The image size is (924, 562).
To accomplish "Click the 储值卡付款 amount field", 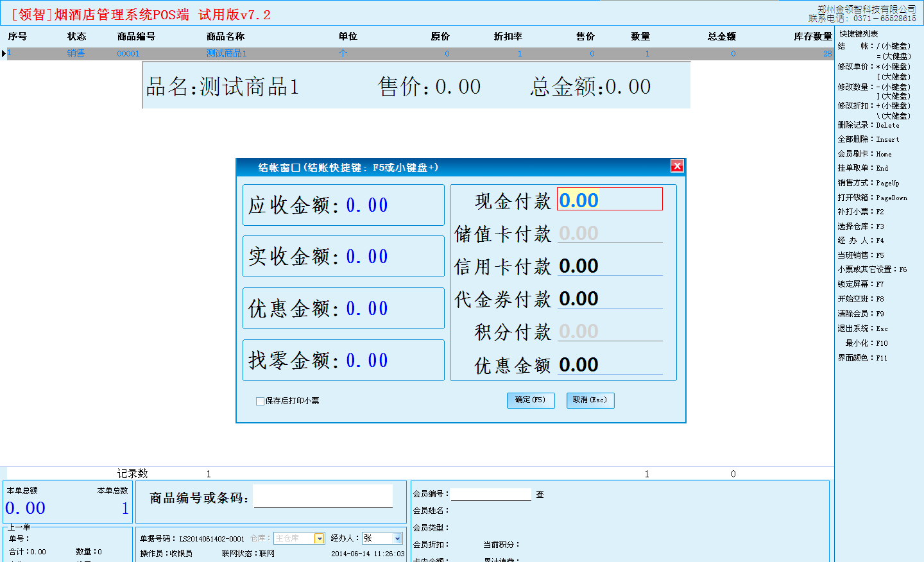I will [x=609, y=233].
